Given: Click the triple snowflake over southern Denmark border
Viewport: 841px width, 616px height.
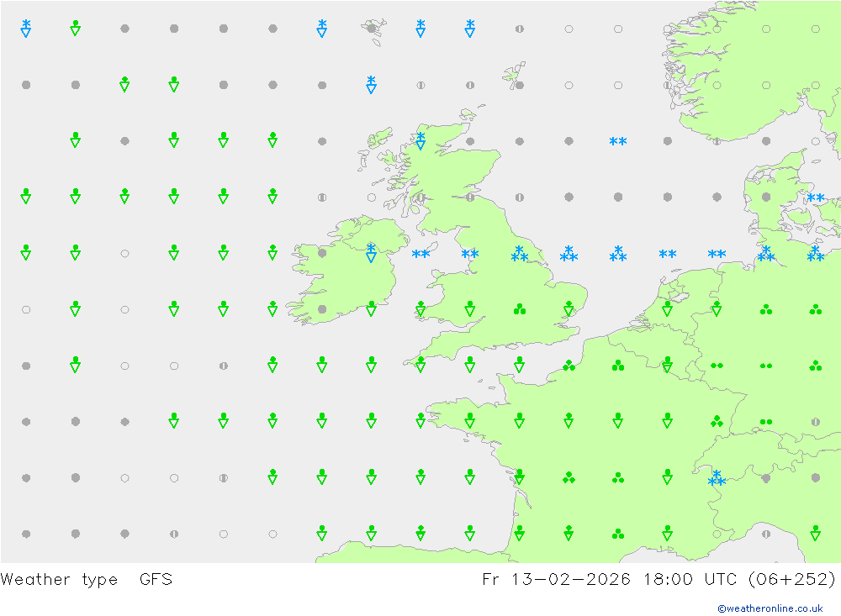Looking at the screenshot, I should point(766,254).
